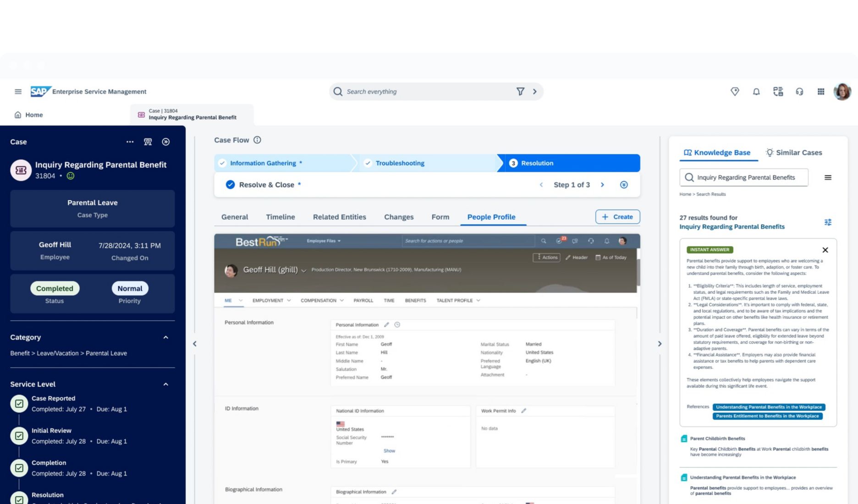The image size is (858, 504).
Task: Switch to the Timeline tab
Action: (280, 217)
